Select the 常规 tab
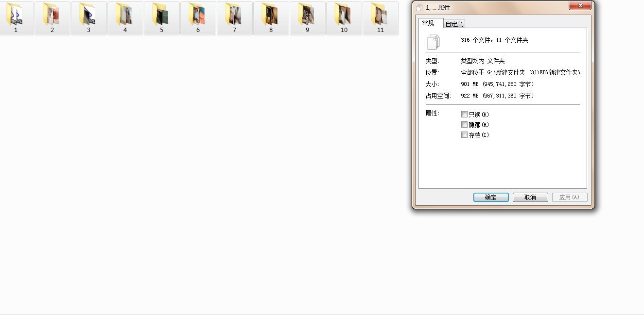 [428, 23]
